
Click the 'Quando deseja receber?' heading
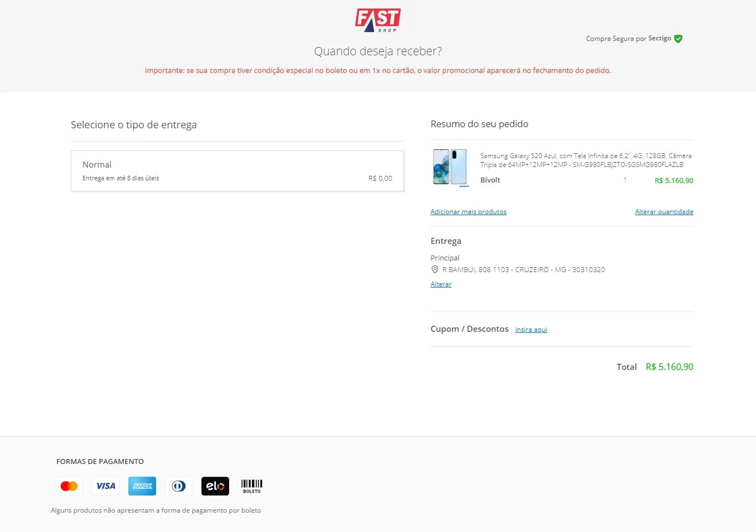coord(378,51)
